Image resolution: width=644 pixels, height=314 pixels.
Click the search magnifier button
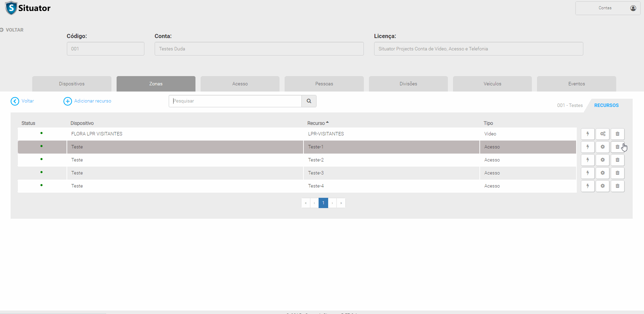coord(309,101)
